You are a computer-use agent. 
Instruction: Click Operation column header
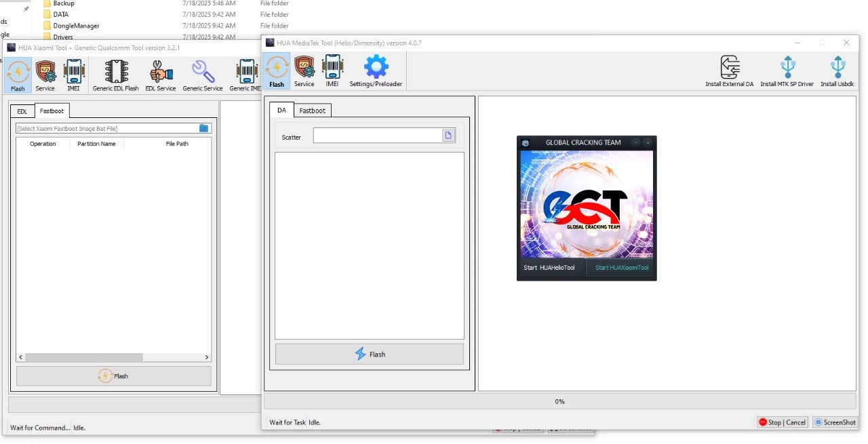click(x=43, y=144)
